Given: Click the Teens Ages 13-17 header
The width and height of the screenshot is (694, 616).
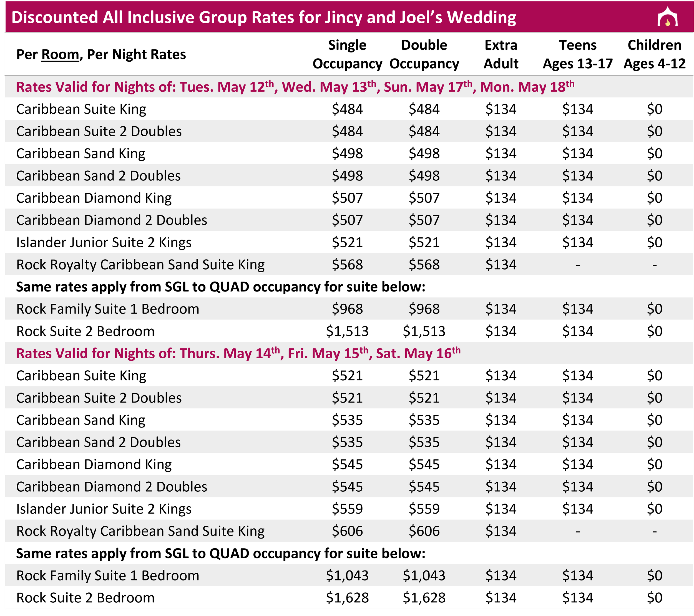Looking at the screenshot, I should point(577,54).
